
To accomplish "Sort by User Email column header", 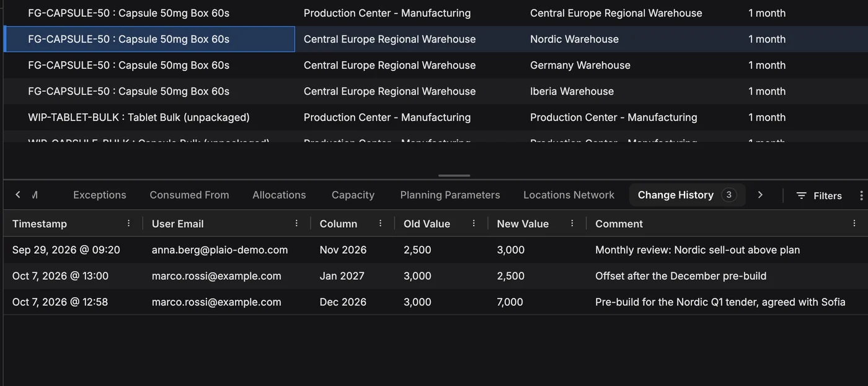I will (177, 223).
